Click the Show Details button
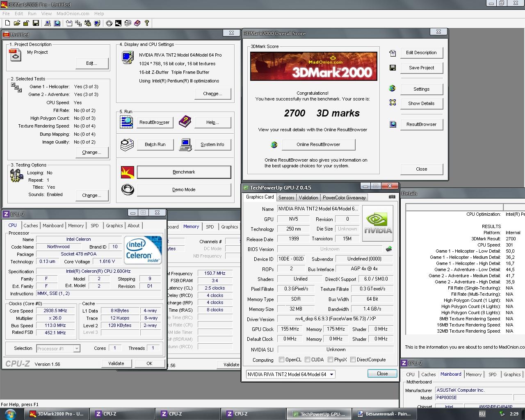The width and height of the screenshot is (525, 420). (421, 103)
